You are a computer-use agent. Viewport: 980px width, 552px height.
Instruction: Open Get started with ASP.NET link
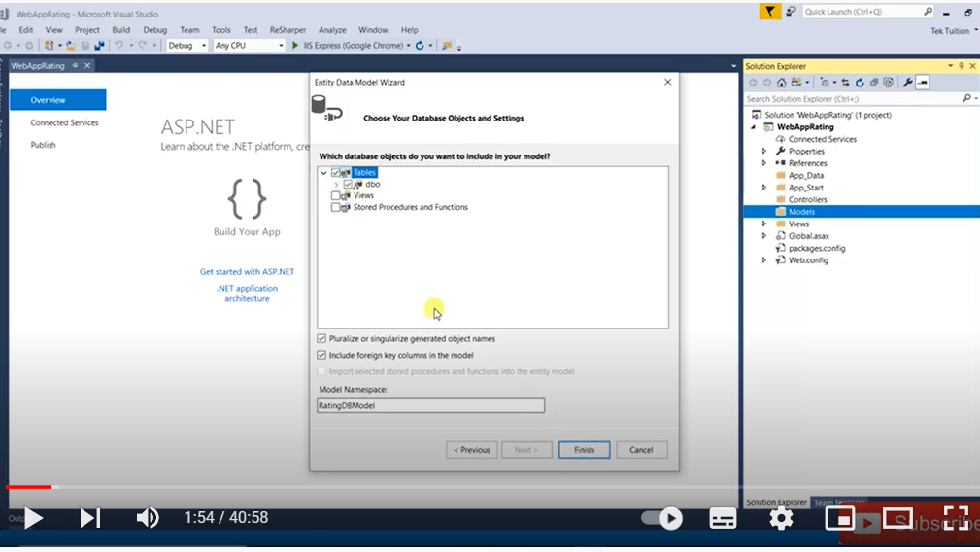[247, 272]
